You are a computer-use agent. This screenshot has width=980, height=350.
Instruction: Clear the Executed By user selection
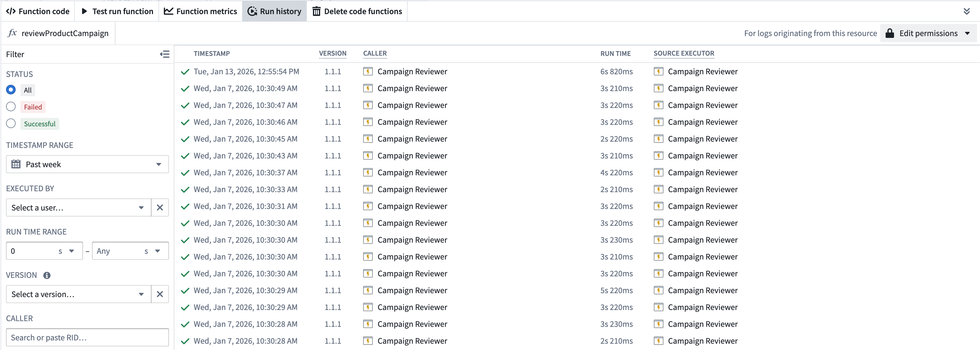tap(160, 207)
